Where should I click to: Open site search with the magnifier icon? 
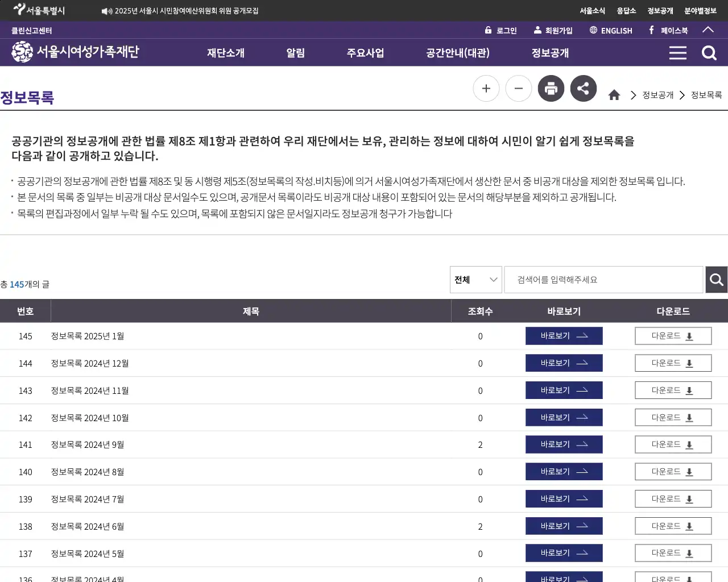709,52
